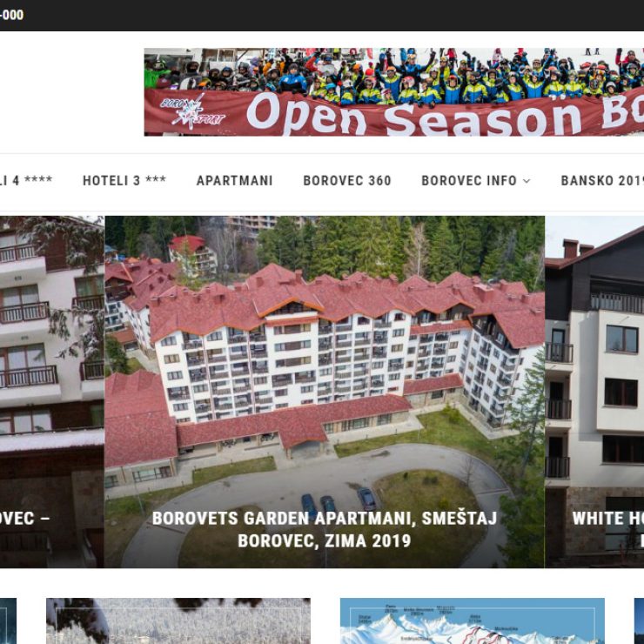Open the BANSKO 2019 menu item
Screen dimensions: 644x644
602,180
